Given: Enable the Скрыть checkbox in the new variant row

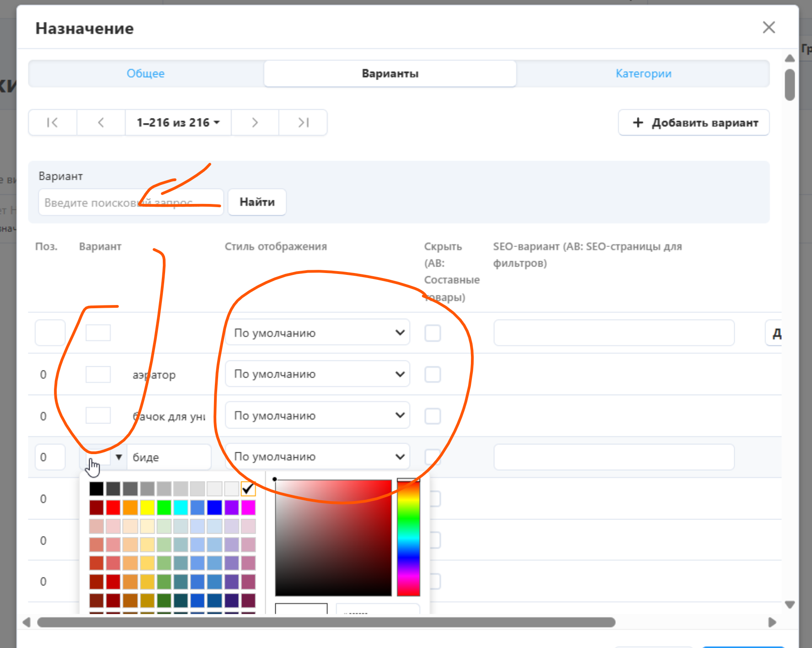Looking at the screenshot, I should click(432, 333).
